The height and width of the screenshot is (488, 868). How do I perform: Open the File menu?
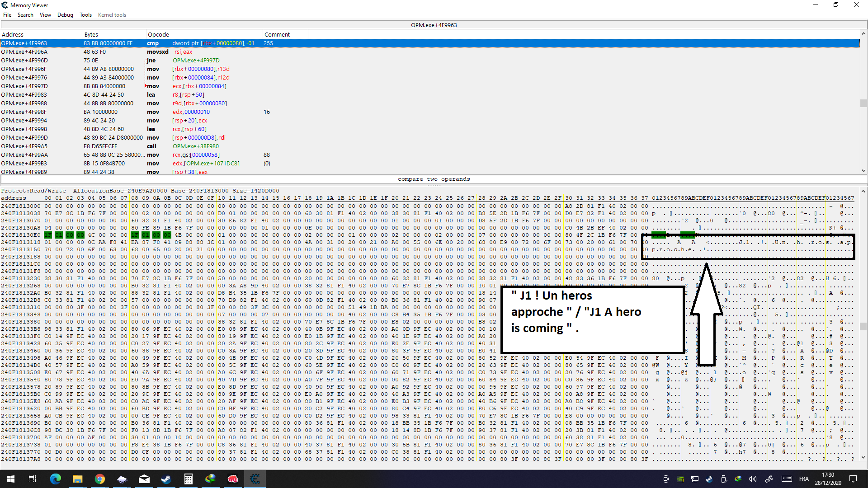pos(7,15)
